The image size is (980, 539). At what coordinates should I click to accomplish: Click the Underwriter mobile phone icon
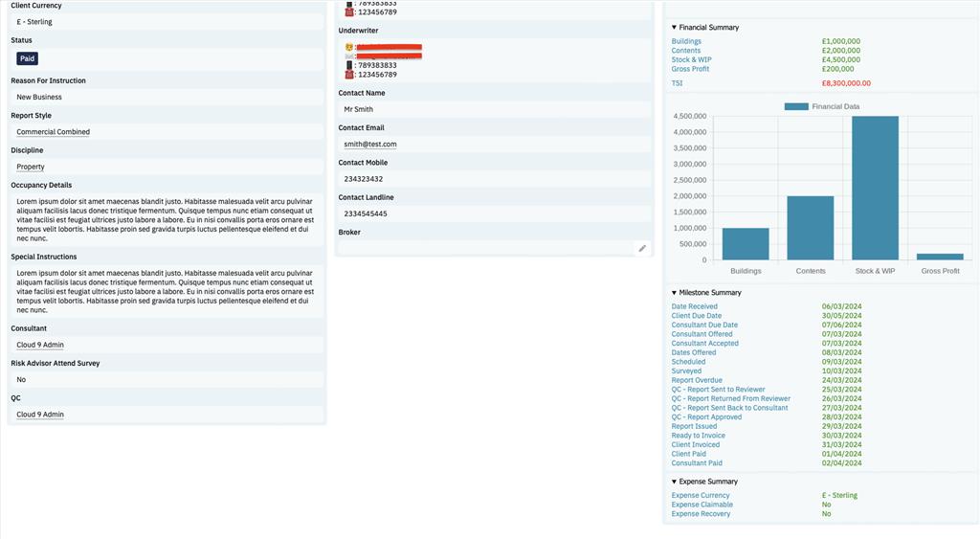point(349,65)
